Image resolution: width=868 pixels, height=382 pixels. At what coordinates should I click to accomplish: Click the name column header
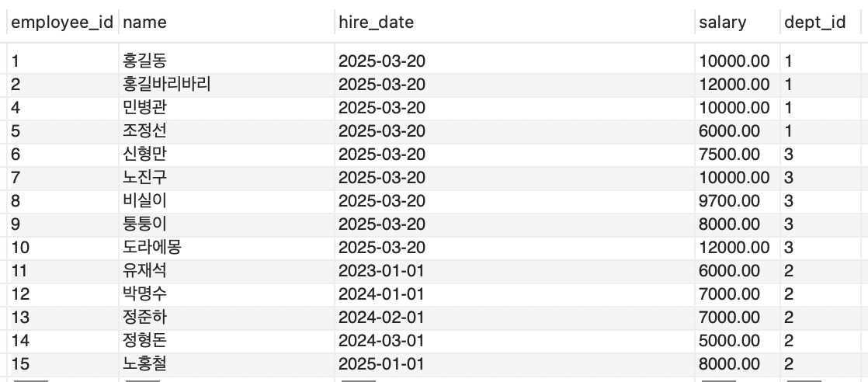click(x=227, y=23)
